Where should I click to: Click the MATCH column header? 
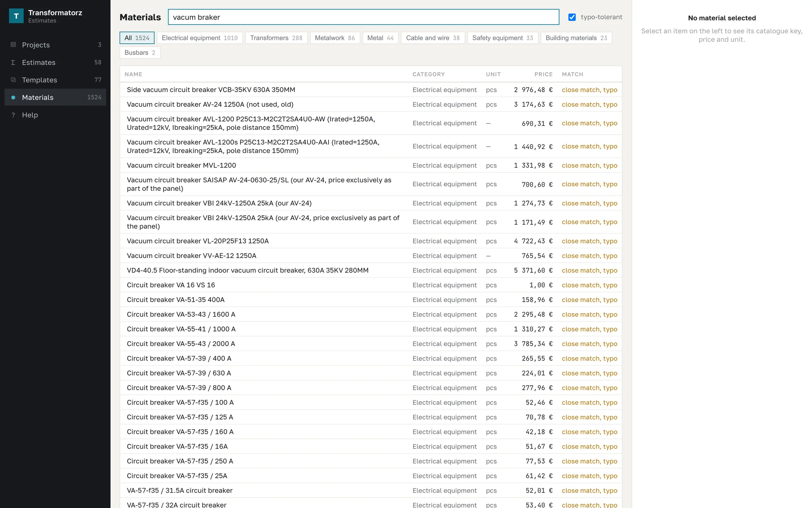click(x=573, y=74)
